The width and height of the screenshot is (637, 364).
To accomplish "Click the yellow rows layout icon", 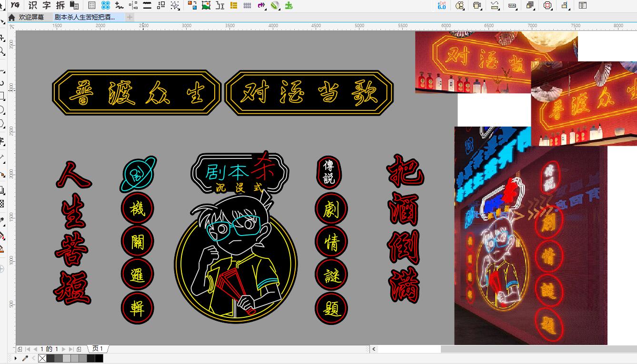I will pos(234,5).
